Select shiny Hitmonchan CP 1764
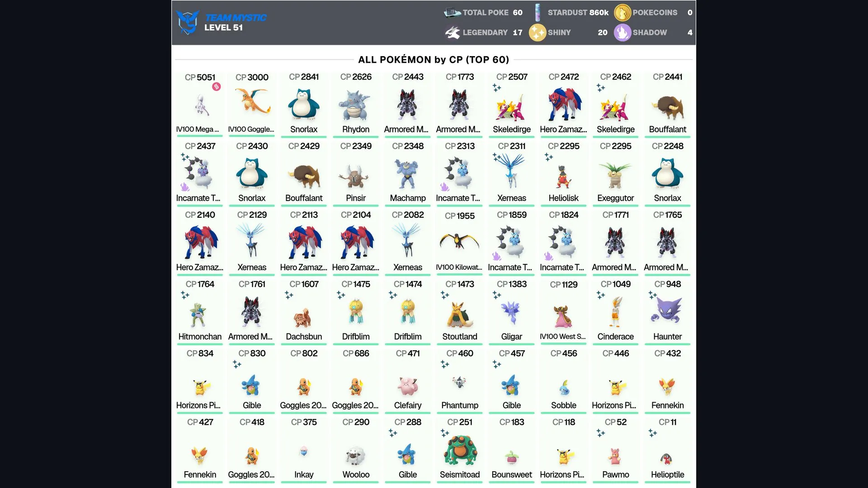Viewport: 868px width, 488px height. click(200, 312)
